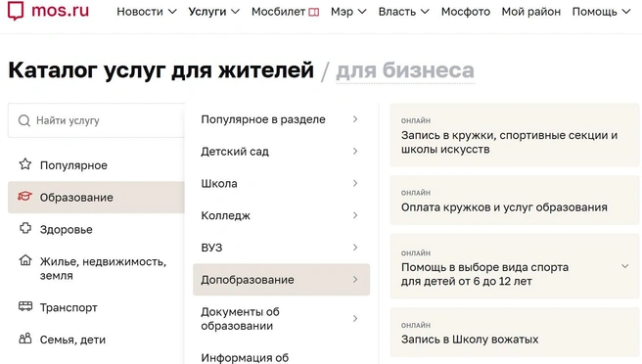Expand chevron for Документы об образовании
642x364 pixels.
(355, 318)
